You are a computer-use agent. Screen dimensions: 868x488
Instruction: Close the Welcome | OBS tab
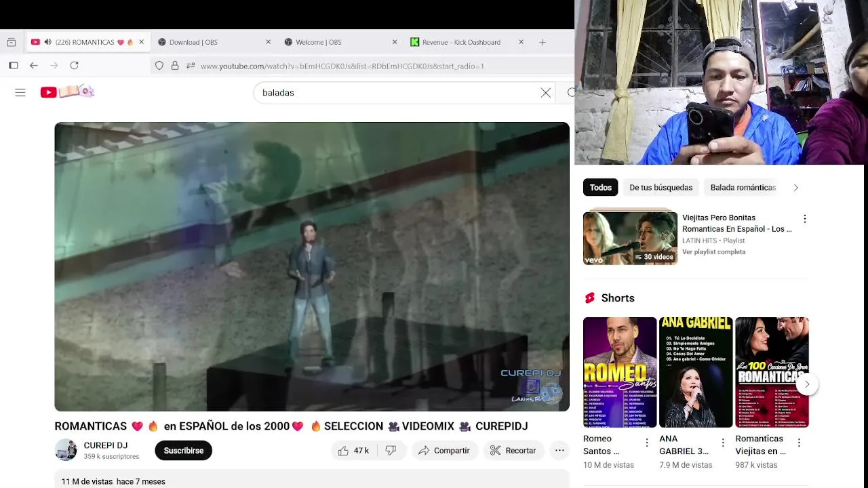(x=395, y=42)
